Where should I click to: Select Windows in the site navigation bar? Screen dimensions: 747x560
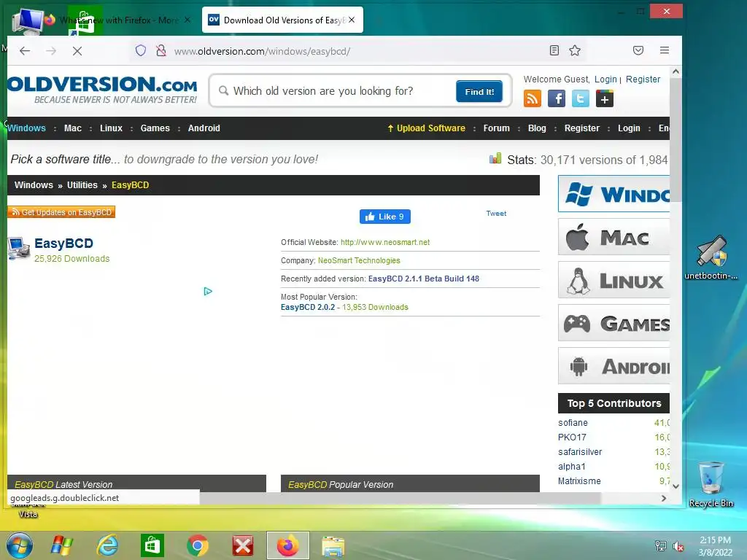click(27, 128)
